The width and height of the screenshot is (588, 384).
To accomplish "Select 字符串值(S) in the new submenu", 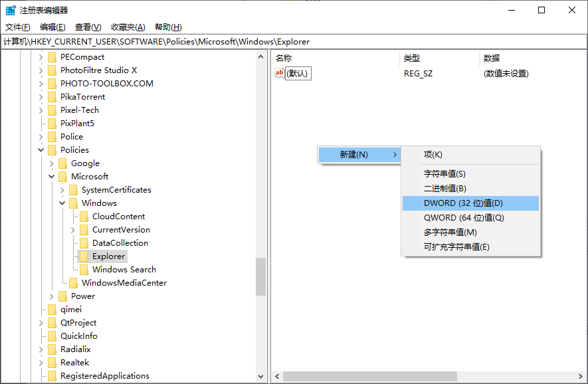I will point(444,174).
